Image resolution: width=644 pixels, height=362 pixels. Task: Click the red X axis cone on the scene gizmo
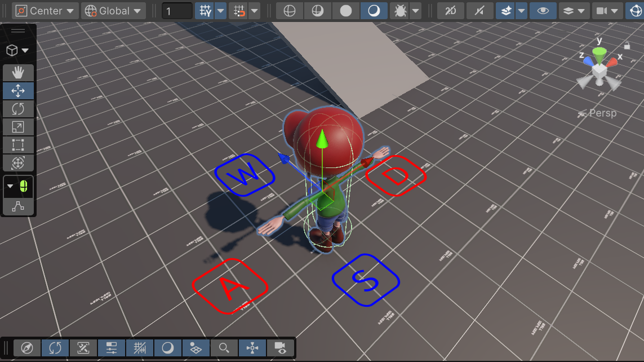coord(611,63)
